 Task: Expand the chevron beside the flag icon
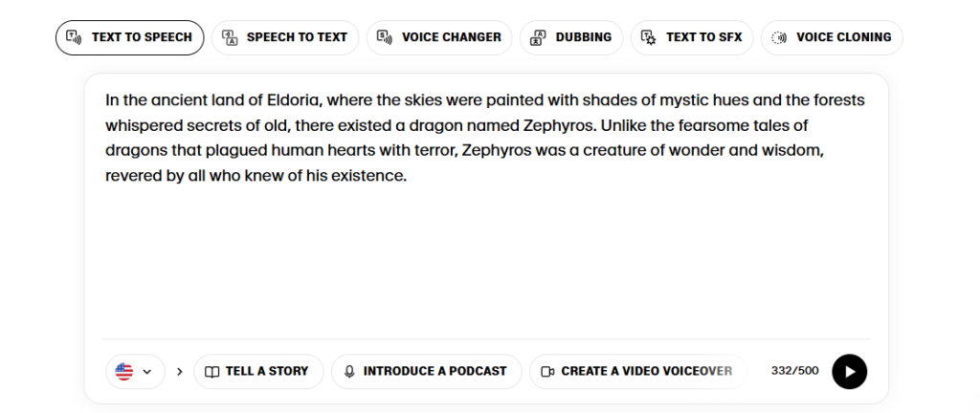point(147,372)
